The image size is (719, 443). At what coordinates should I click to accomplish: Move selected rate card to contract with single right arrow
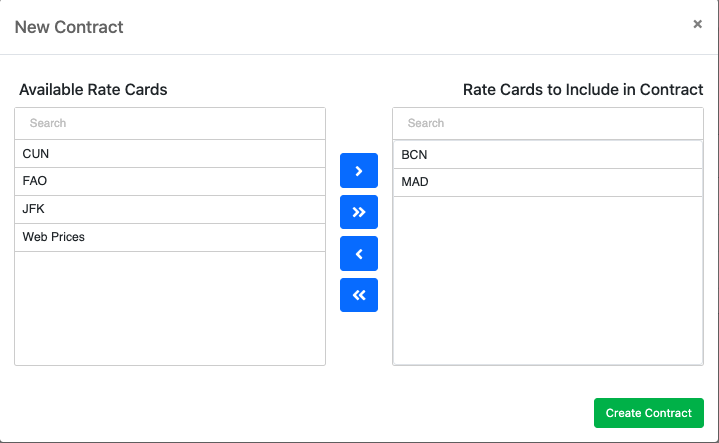[x=359, y=171]
